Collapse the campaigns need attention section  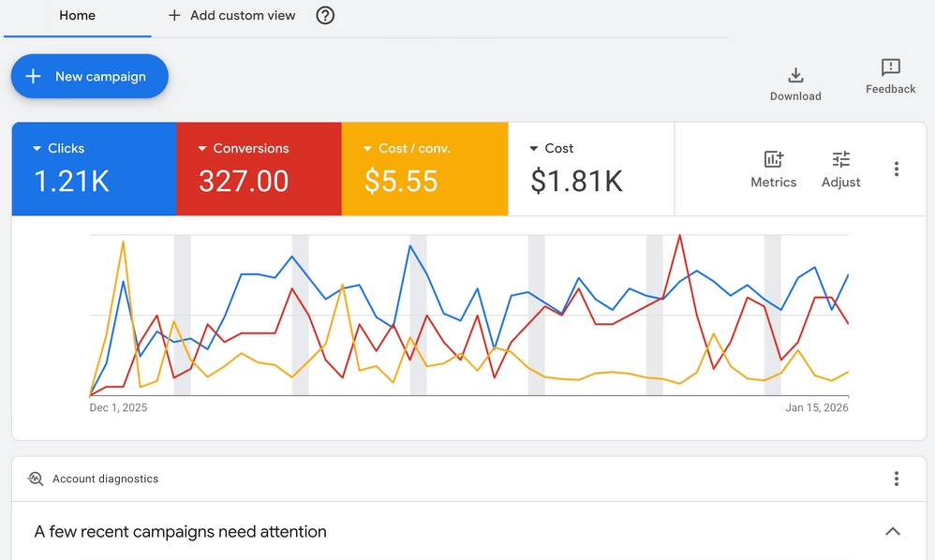893,531
